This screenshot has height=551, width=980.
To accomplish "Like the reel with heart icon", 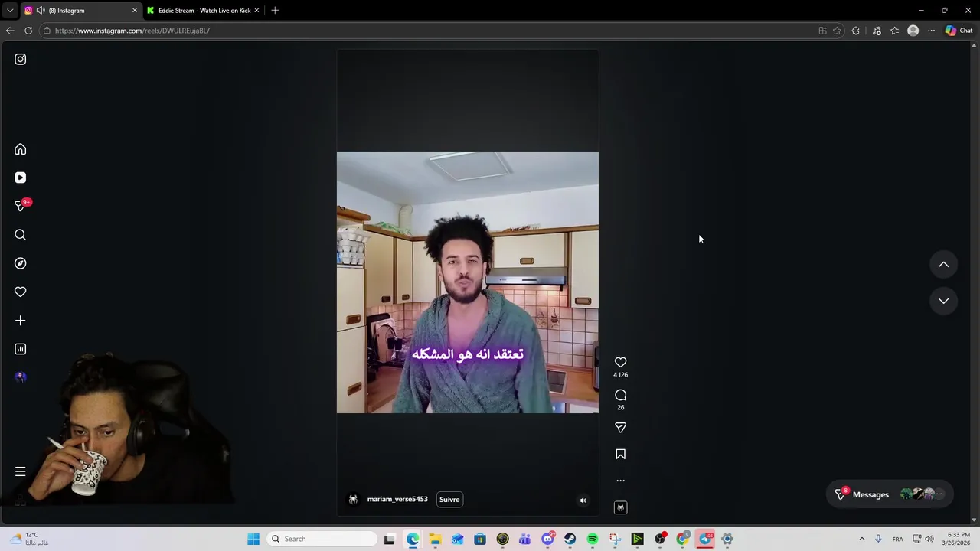I will pyautogui.click(x=620, y=362).
